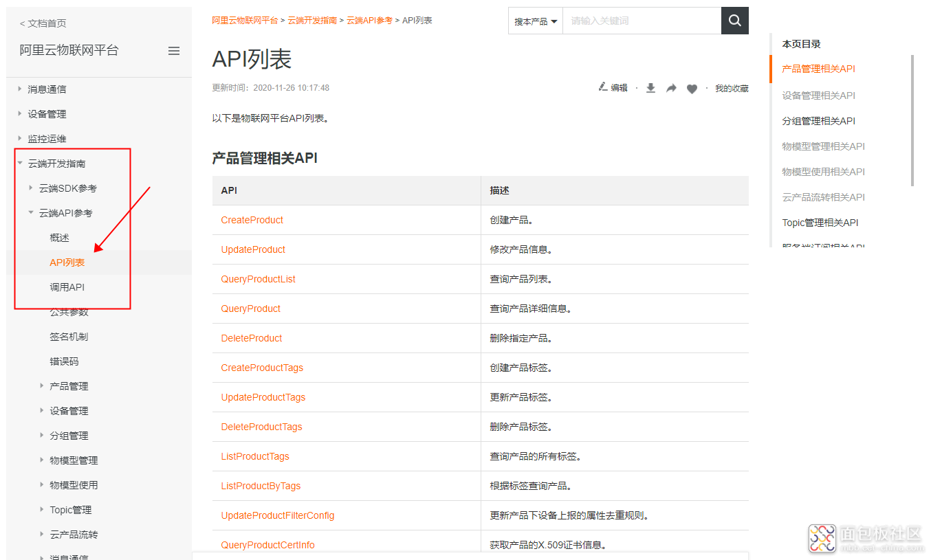Open the DeleteProductTags API link
Viewport: 931px width, 560px height.
pyautogui.click(x=262, y=427)
